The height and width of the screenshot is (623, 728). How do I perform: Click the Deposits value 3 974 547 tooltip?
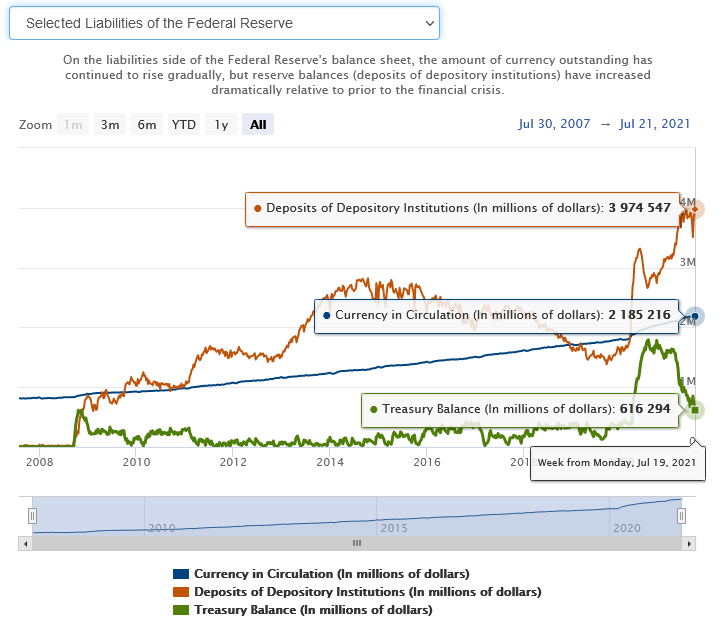tap(462, 209)
